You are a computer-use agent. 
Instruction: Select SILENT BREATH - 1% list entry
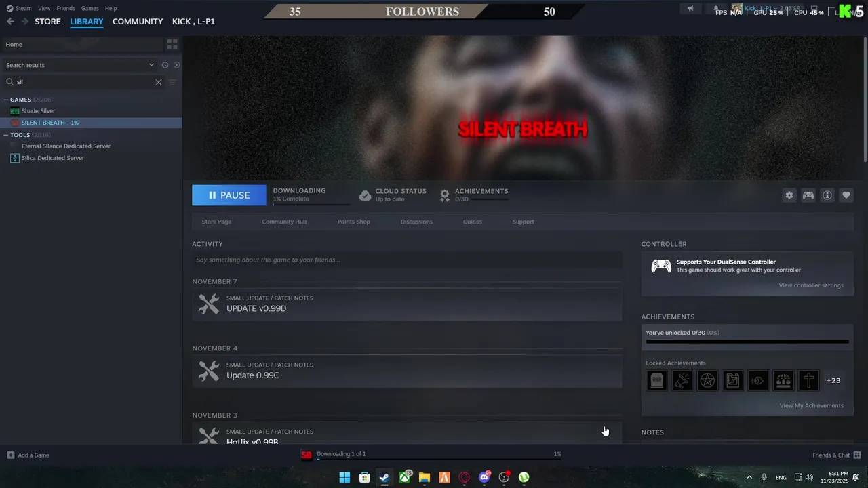91,123
